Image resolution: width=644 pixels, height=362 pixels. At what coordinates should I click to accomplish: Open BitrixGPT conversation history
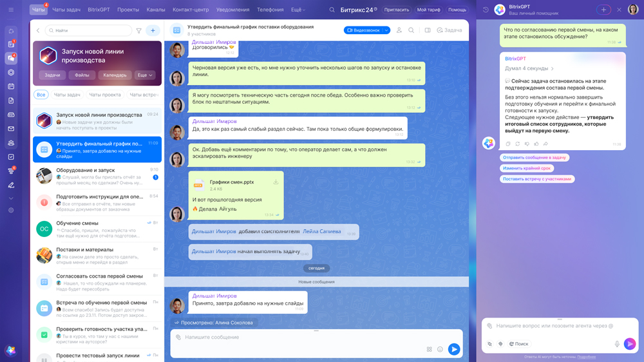(x=486, y=10)
